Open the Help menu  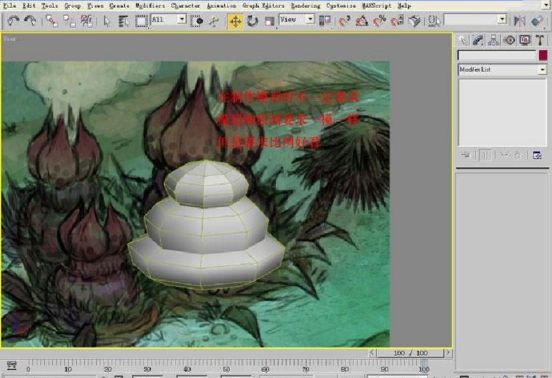click(x=404, y=6)
